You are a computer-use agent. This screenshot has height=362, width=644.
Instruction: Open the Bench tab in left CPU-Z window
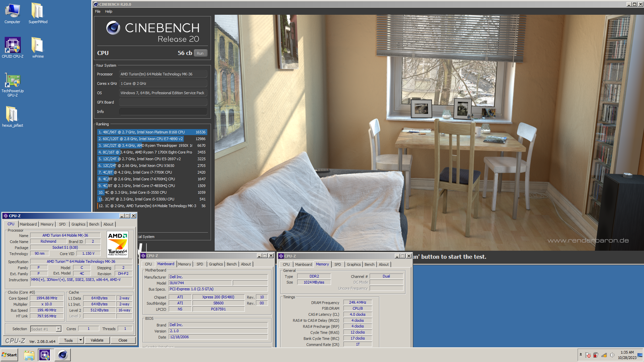[94, 224]
